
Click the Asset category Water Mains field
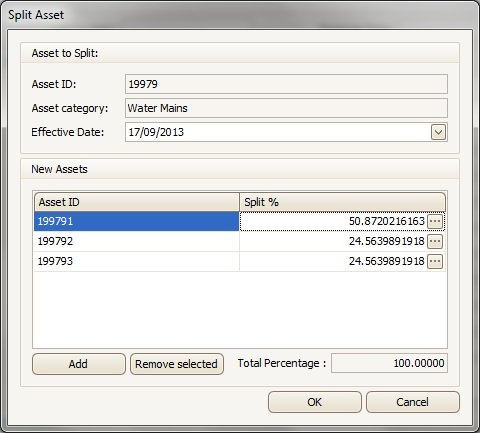click(x=286, y=108)
